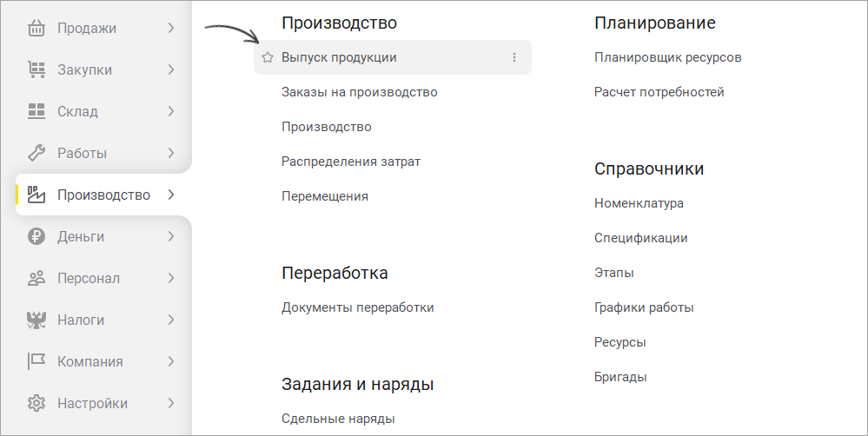Click the cart icon next to Закупки

point(36,69)
